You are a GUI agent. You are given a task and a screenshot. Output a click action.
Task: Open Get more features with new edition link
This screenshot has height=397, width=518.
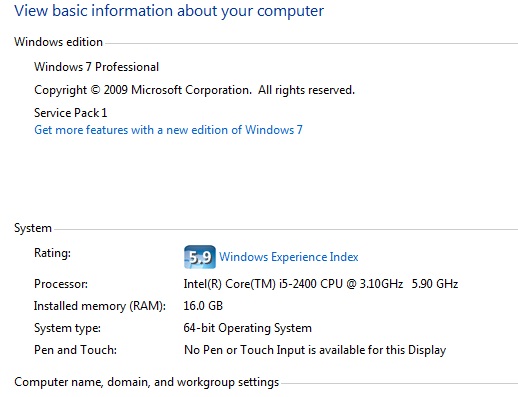pyautogui.click(x=168, y=130)
